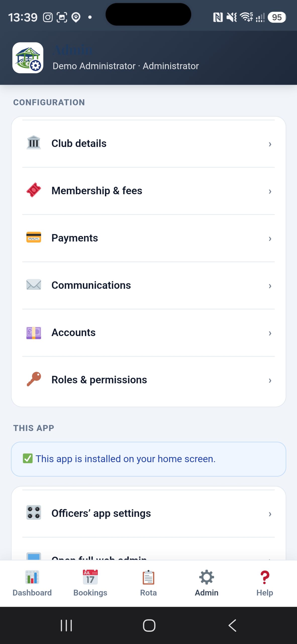Select the red ticket Membership icon
This screenshot has height=644, width=297.
click(x=34, y=190)
